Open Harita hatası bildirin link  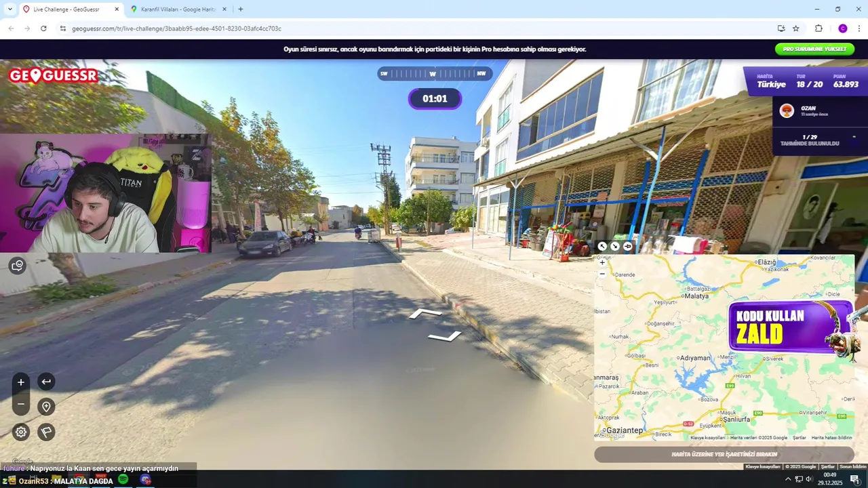pyautogui.click(x=831, y=438)
